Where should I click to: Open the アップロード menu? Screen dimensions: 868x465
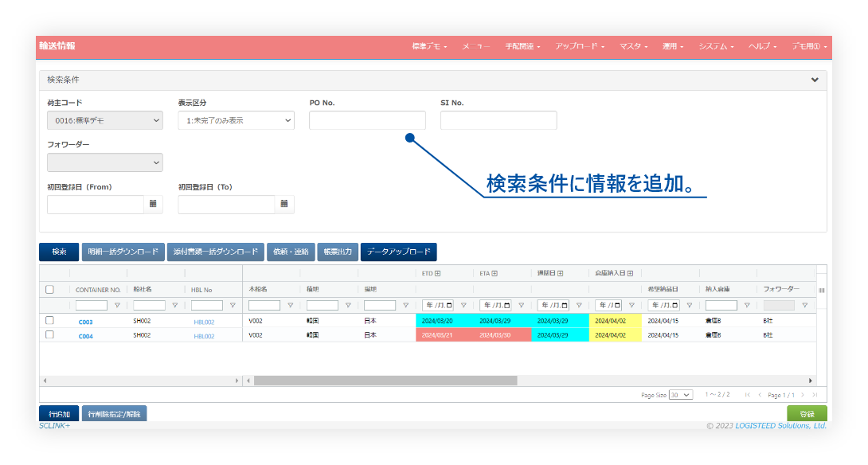pos(580,47)
